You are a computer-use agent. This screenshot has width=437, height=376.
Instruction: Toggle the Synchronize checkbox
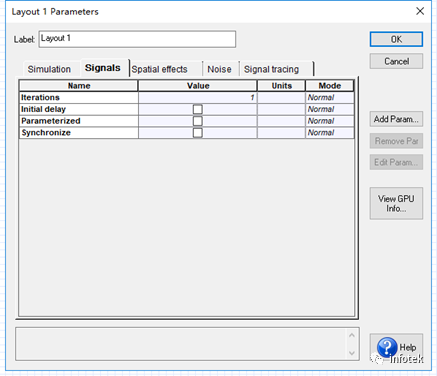pos(198,133)
